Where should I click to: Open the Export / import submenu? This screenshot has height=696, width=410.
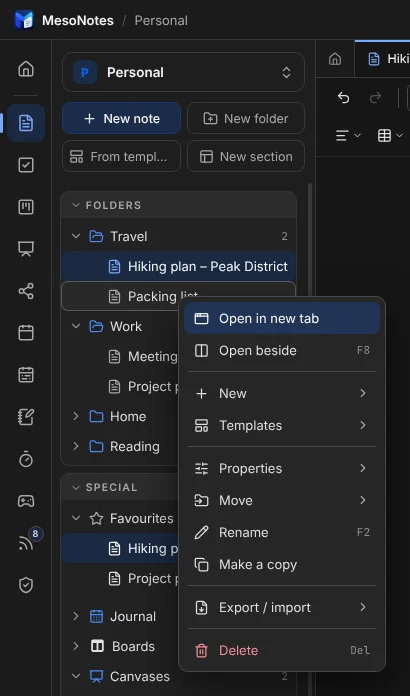point(282,607)
